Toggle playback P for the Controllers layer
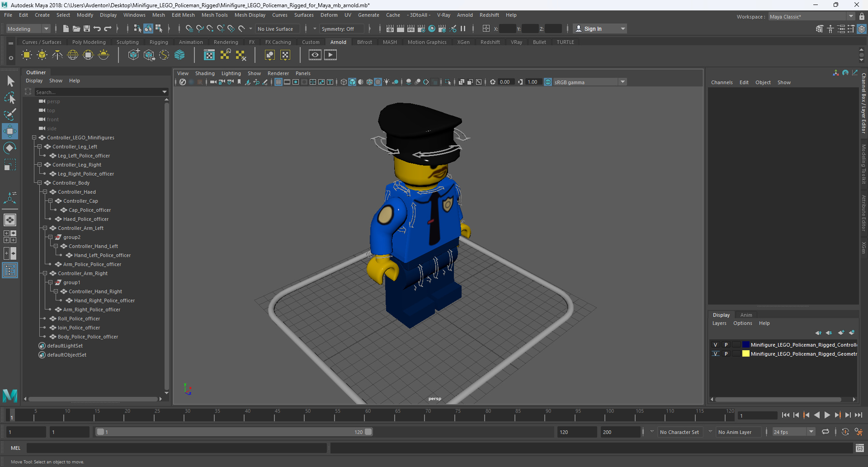Image resolution: width=868 pixels, height=467 pixels. (726, 345)
